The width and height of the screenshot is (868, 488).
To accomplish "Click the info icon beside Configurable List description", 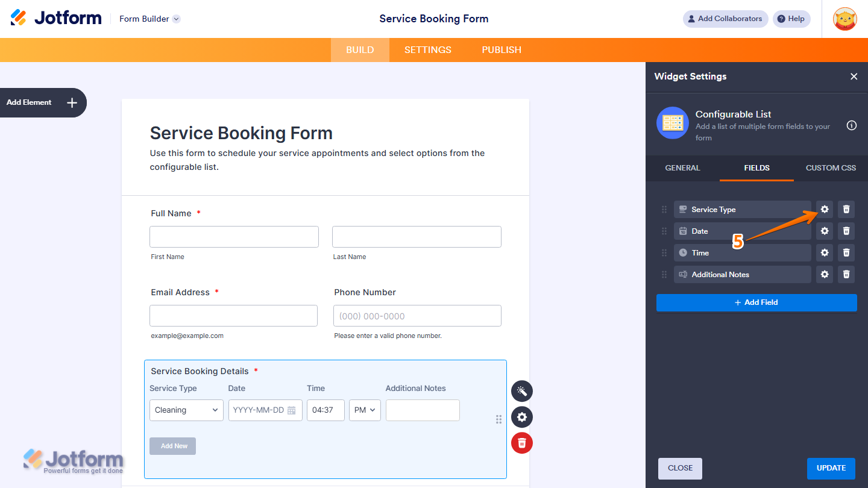I will pos(851,125).
